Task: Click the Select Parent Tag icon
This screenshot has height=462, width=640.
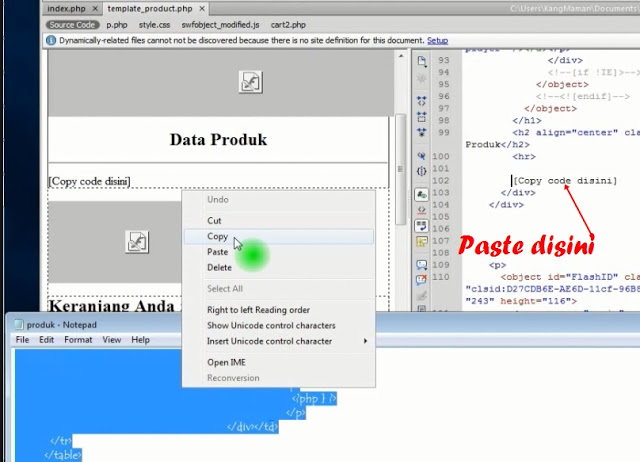Action: tap(422, 156)
